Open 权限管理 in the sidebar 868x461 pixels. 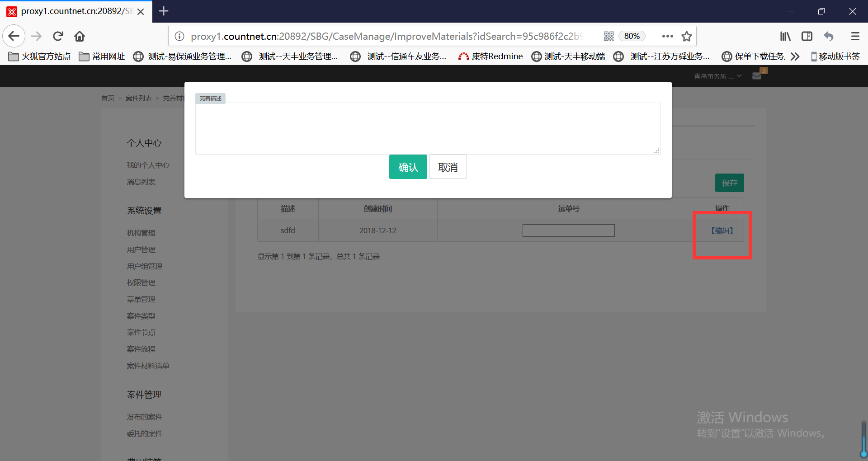141,283
